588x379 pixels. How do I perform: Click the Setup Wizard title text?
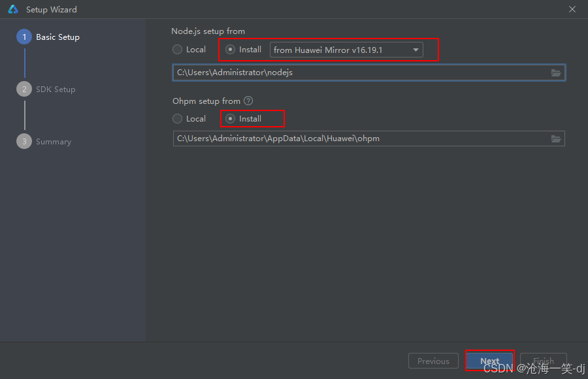click(52, 10)
